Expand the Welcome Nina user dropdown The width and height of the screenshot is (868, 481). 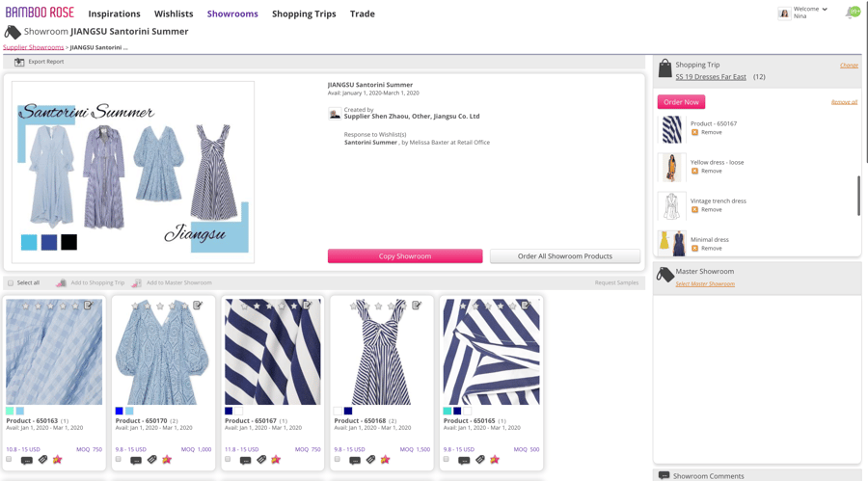click(x=825, y=10)
